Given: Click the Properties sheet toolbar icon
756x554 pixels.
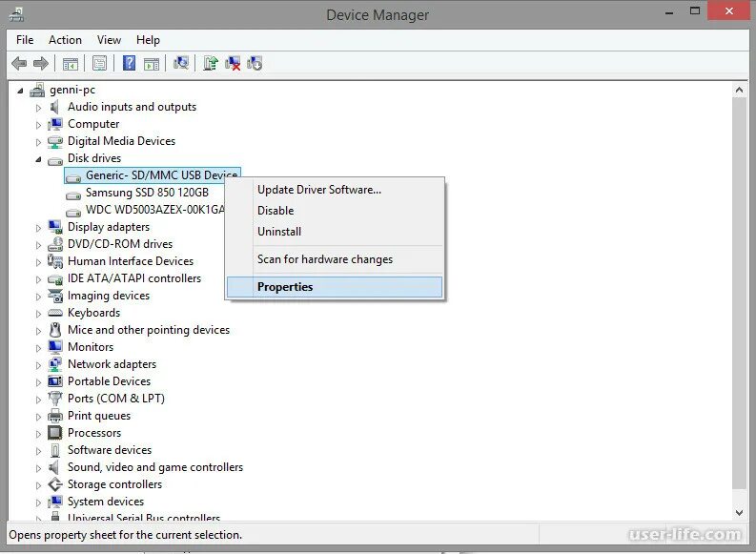Looking at the screenshot, I should [99, 63].
